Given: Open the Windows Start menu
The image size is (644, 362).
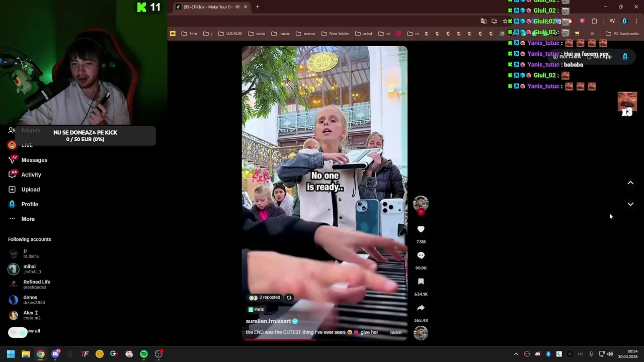Looking at the screenshot, I should (11, 354).
